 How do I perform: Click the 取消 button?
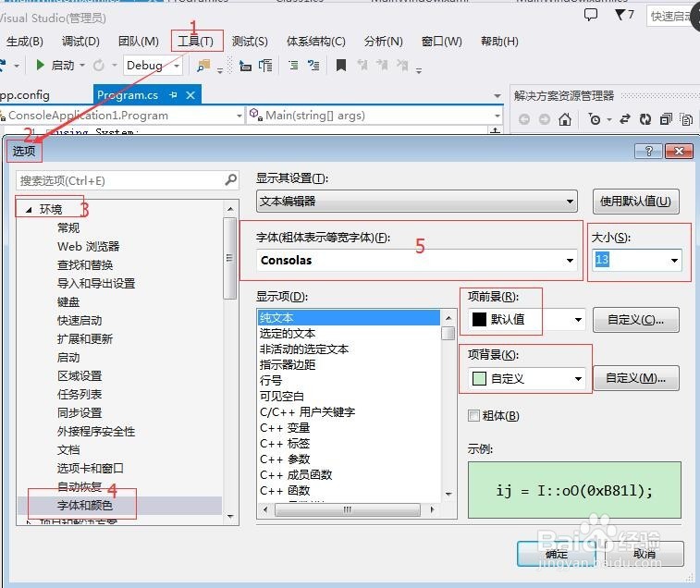coord(645,554)
